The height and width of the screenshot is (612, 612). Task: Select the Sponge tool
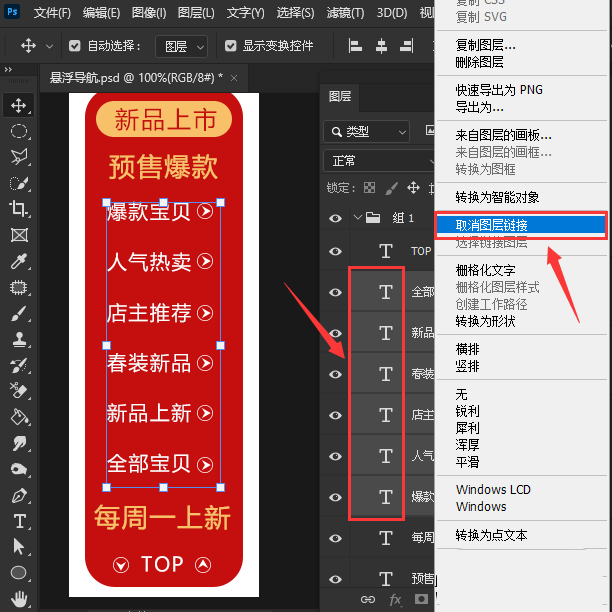click(x=18, y=469)
